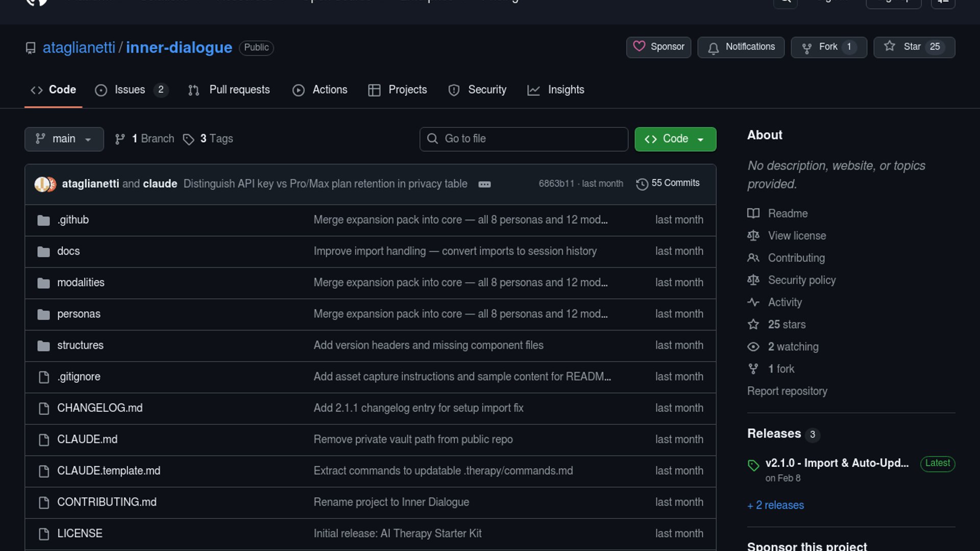Open the CHANGELOG.md file
Screen dimensions: 980x551
[x=100, y=408]
